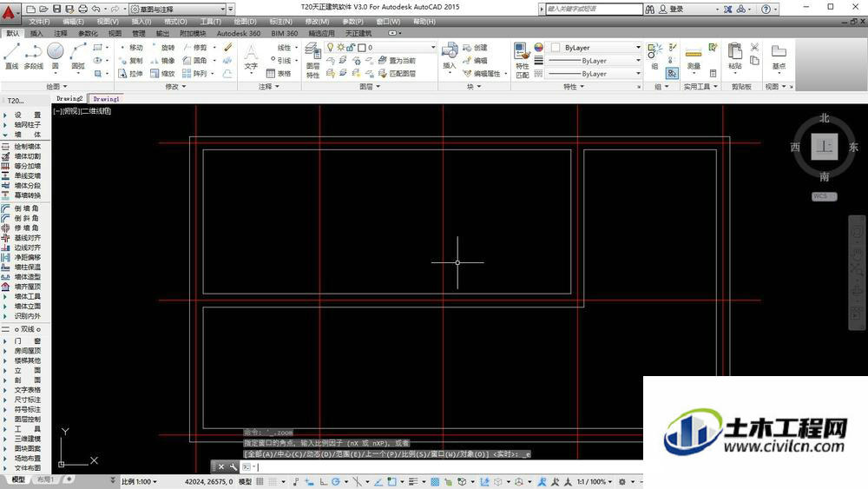Open the 比例 1:100 scale dropdown
Viewport: 868px width, 489px height.
139,482
